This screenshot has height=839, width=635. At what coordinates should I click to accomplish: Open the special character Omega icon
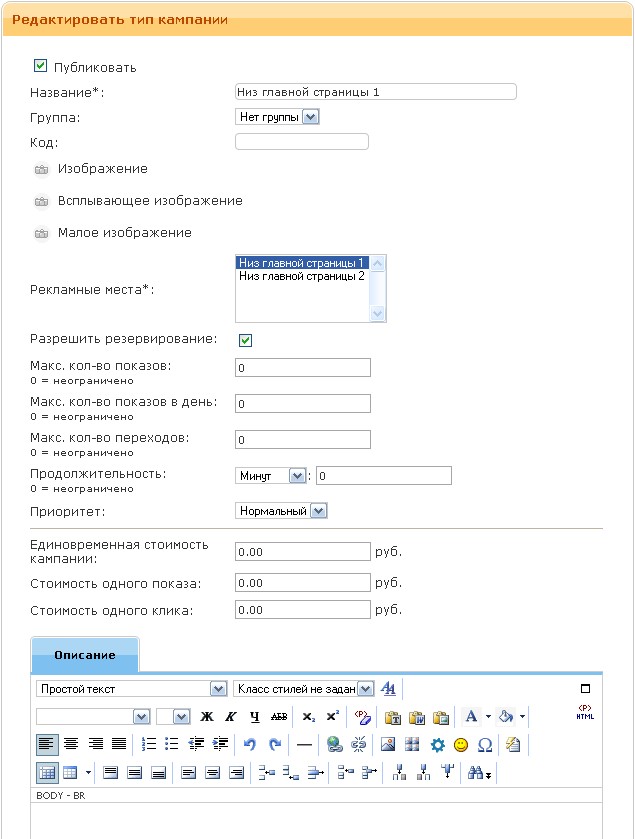tap(485, 745)
